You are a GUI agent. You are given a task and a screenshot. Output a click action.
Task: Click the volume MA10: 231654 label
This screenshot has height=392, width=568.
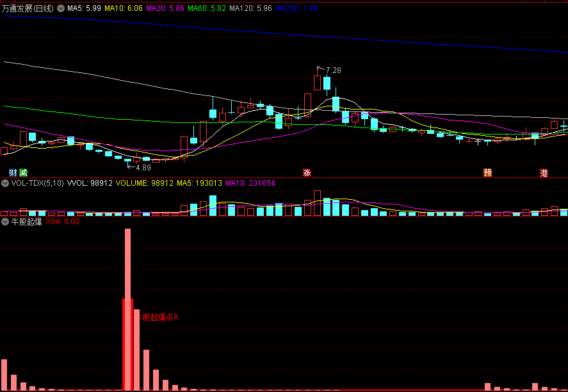tap(250, 183)
